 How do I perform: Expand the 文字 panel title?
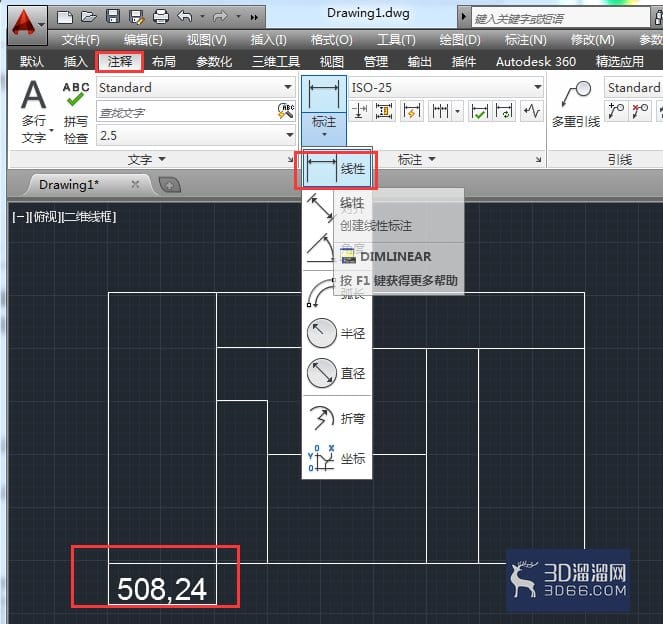146,160
